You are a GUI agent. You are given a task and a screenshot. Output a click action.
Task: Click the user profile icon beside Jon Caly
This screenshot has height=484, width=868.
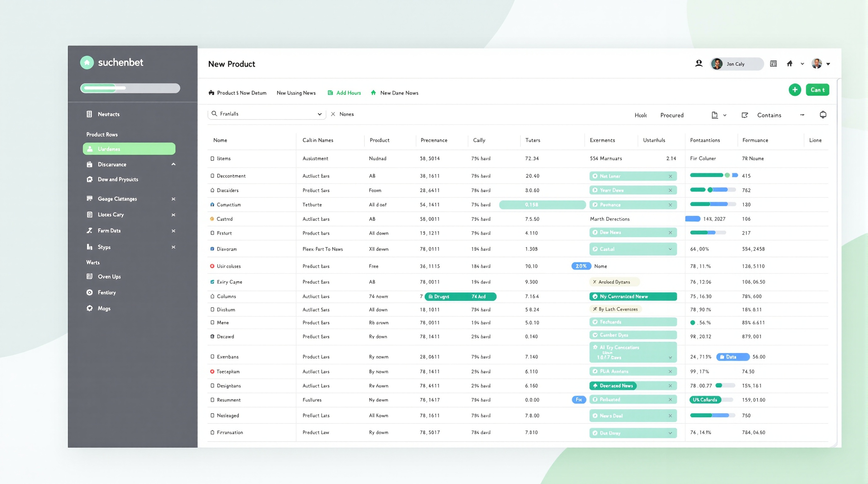[x=699, y=63]
